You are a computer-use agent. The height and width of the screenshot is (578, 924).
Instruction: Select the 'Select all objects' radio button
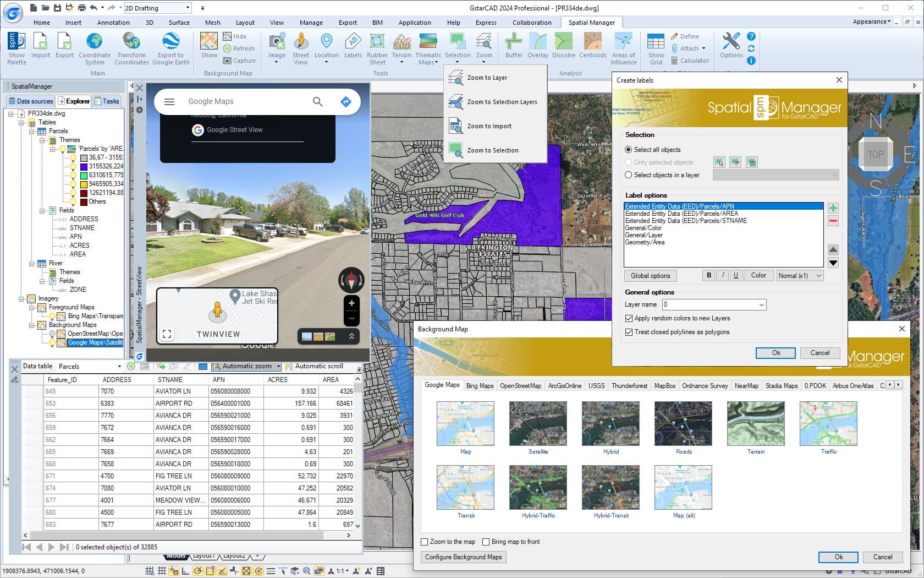click(628, 150)
